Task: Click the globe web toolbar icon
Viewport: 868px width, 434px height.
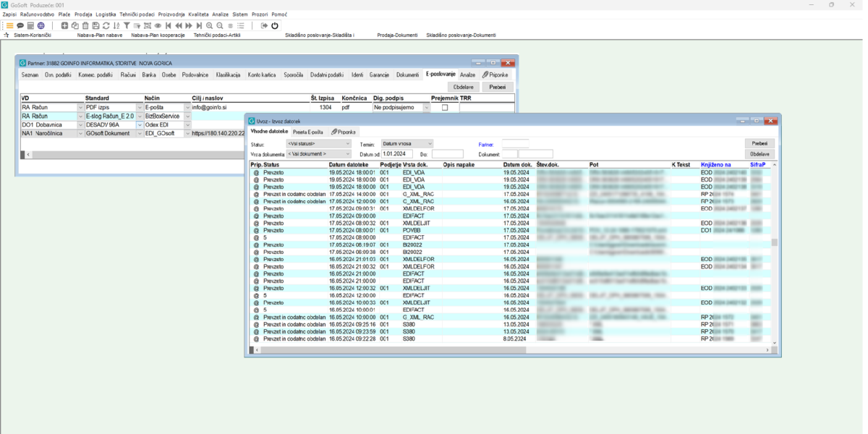Action: (41, 25)
